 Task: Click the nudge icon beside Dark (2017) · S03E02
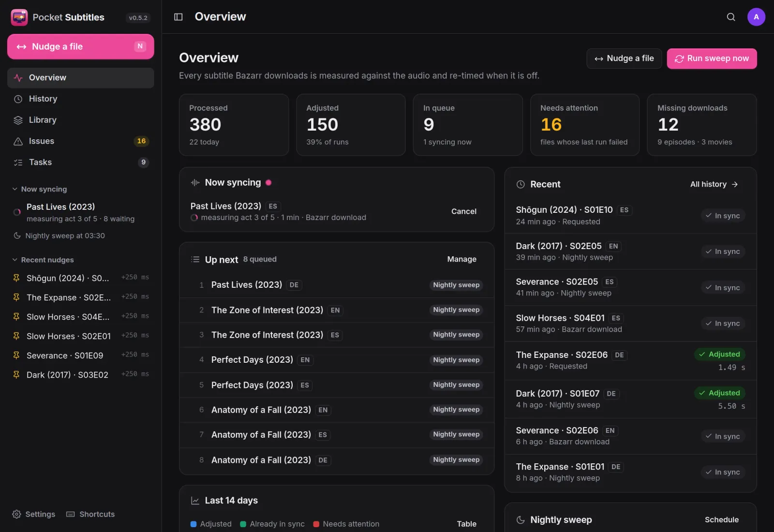click(16, 374)
